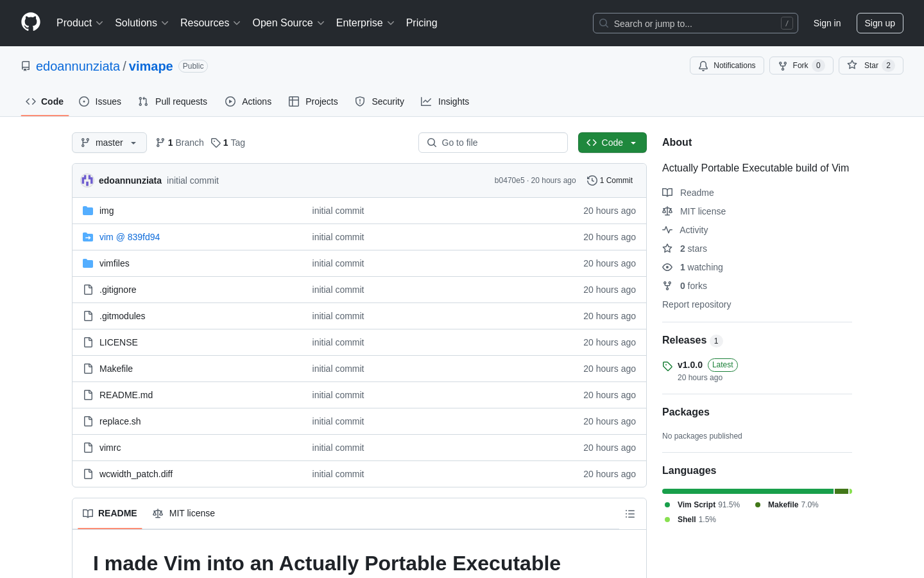Open the vimrc file
Screen dimensions: 924x578
tap(110, 448)
